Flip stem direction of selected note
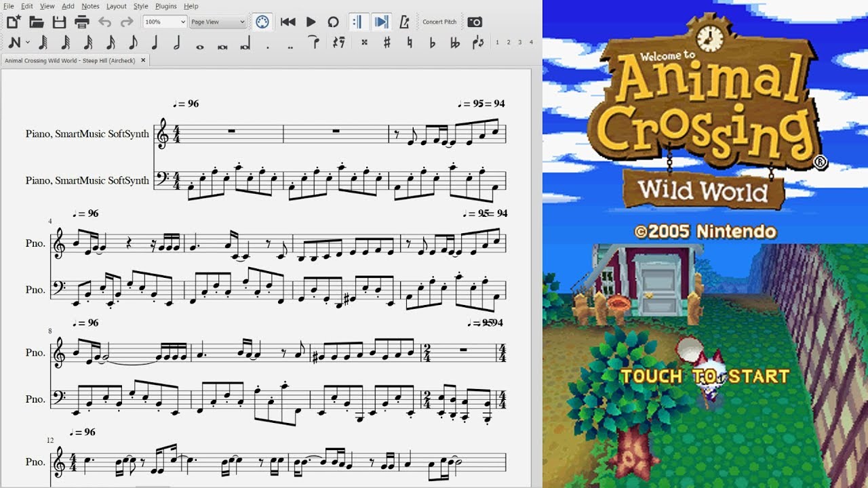 point(478,42)
